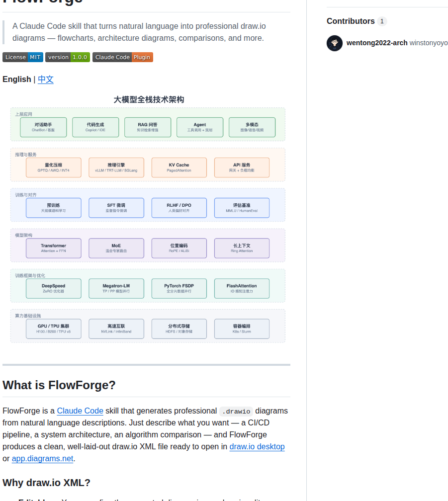Click the Contributors heading
Viewport: 448px width, 501px height.
pos(351,21)
